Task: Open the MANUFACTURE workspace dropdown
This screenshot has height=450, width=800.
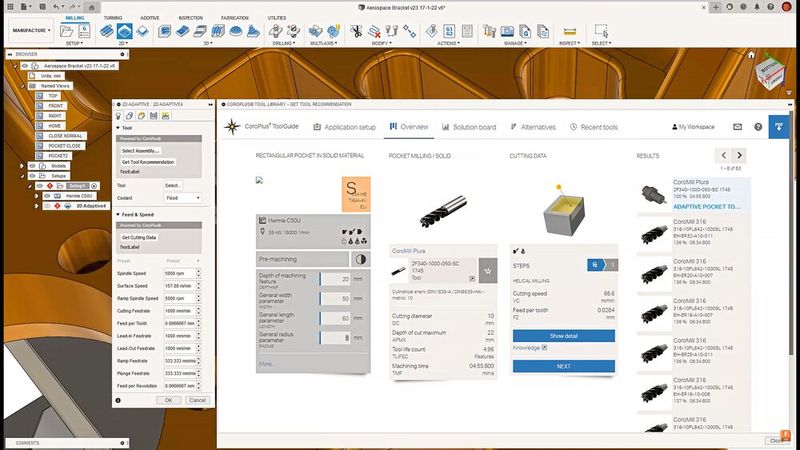Action: (x=31, y=31)
